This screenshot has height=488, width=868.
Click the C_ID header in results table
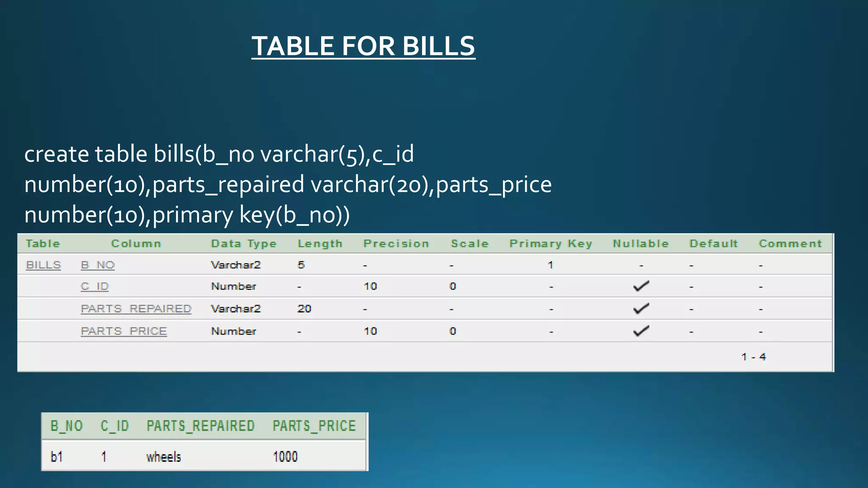point(114,426)
